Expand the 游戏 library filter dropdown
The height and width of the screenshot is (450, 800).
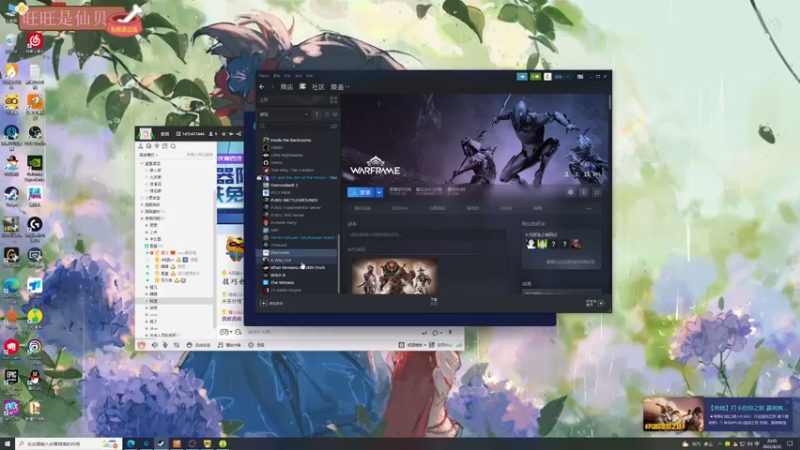tap(284, 114)
